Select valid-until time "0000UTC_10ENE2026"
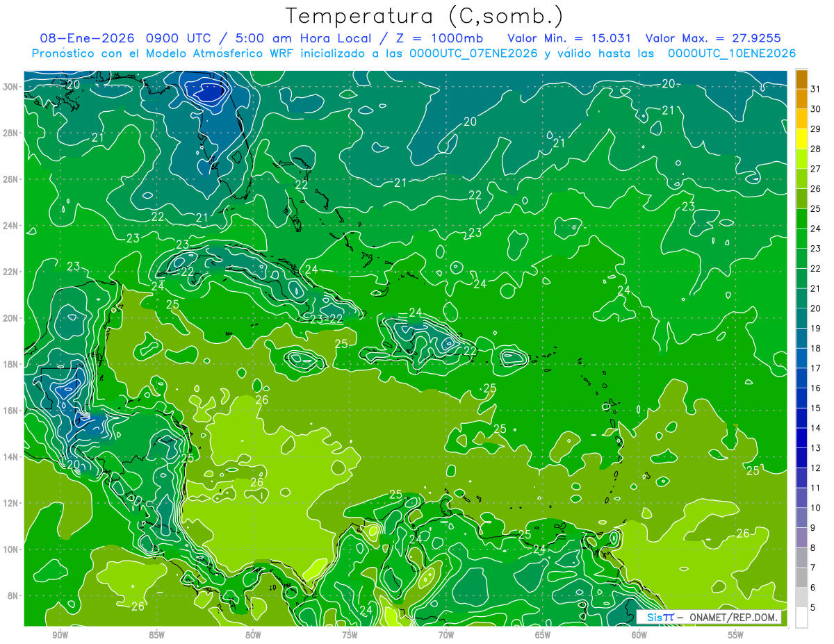 point(731,53)
